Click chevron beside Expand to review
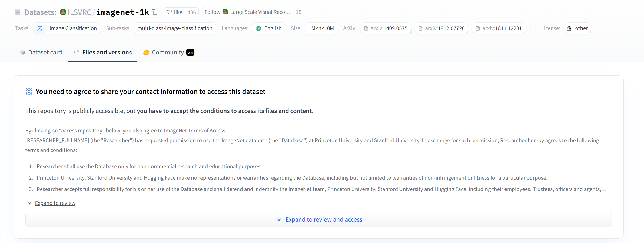This screenshot has width=644, height=243. pos(29,203)
